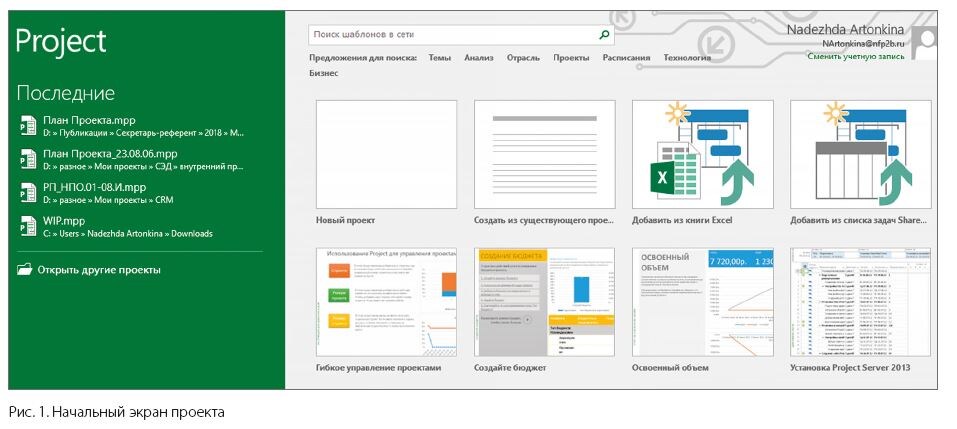The image size is (957, 429).
Task: Click the folder icon for Открыть другие проекты
Action: tap(24, 269)
